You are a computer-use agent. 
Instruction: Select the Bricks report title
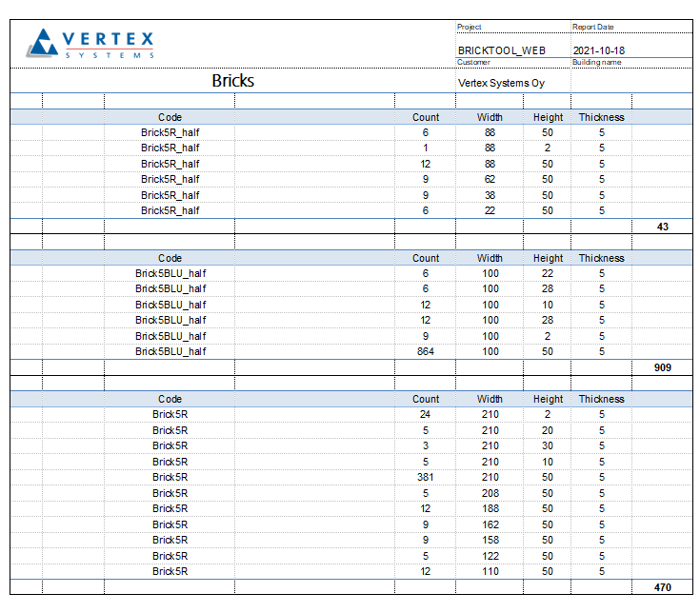[232, 81]
